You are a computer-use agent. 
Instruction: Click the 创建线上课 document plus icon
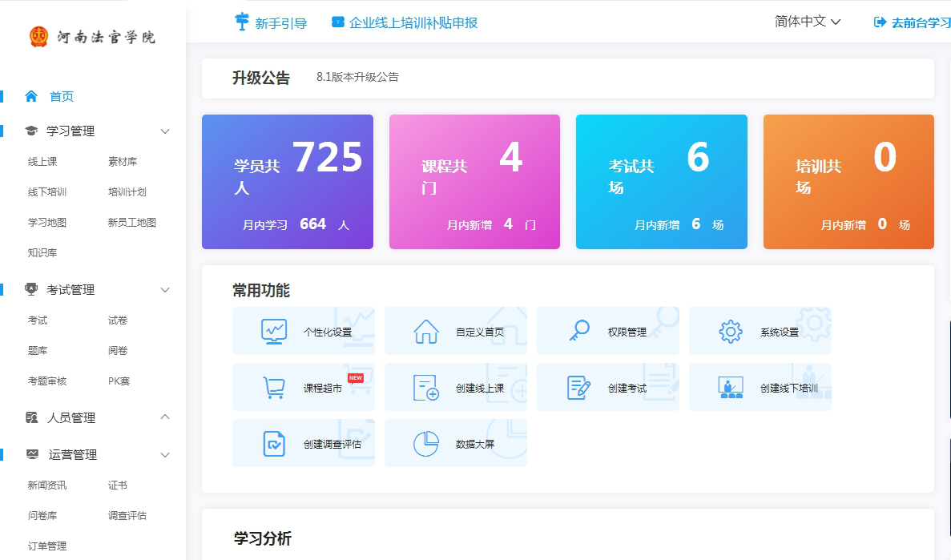click(425, 388)
